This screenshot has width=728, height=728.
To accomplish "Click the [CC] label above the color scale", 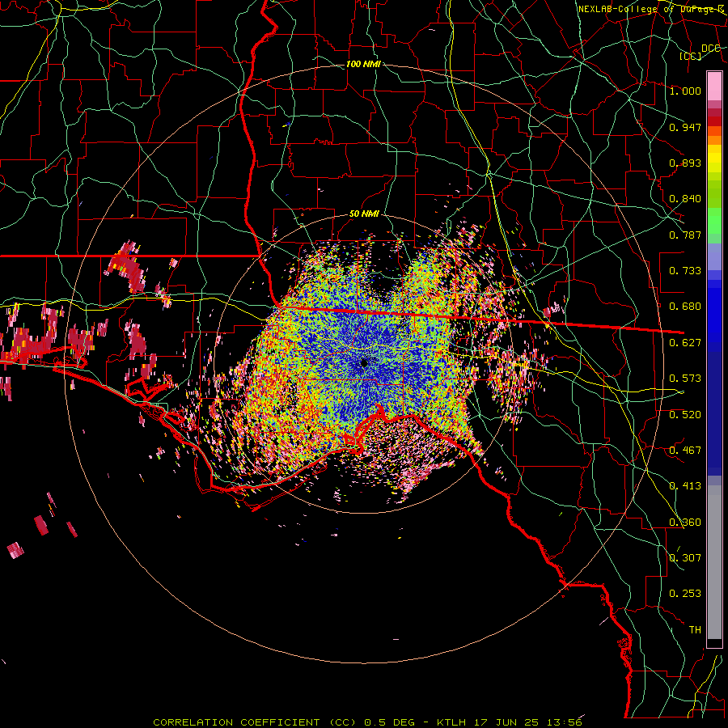I will coord(691,56).
